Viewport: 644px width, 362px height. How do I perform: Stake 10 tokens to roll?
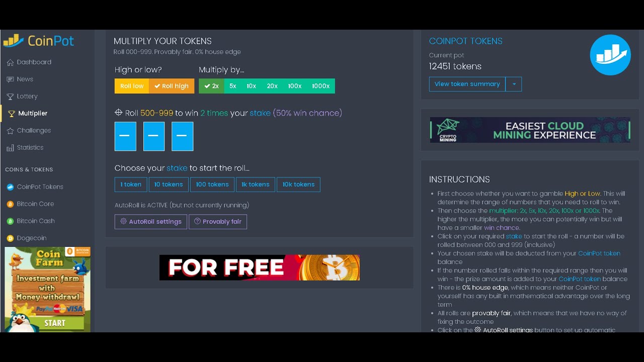(169, 185)
